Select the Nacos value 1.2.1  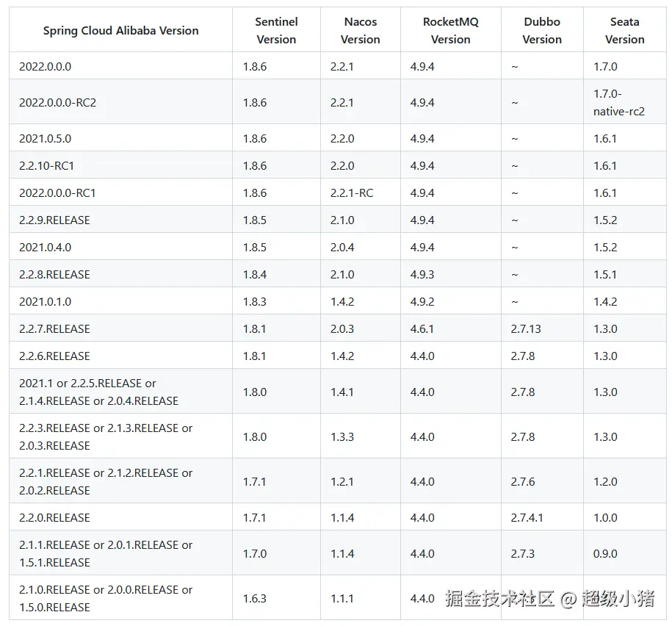[342, 481]
